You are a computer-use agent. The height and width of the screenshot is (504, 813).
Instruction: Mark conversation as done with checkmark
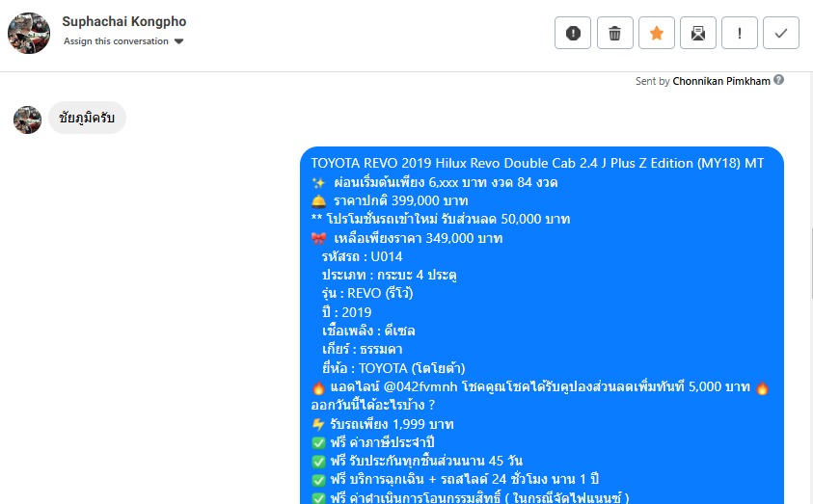[x=781, y=33]
